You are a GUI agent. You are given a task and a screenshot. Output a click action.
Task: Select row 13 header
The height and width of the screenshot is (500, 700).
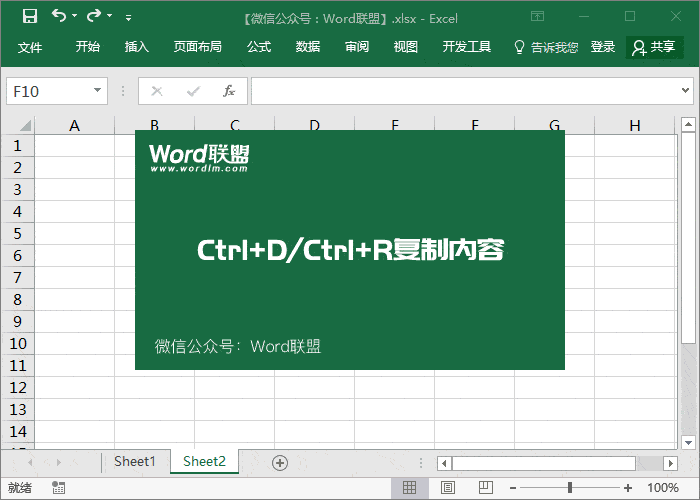pos(18,409)
